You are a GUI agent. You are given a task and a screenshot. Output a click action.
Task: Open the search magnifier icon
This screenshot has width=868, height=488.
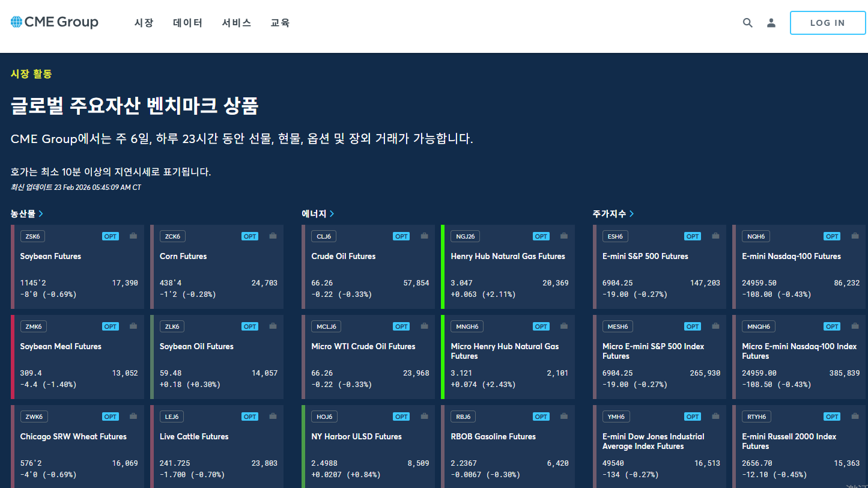pyautogui.click(x=747, y=22)
